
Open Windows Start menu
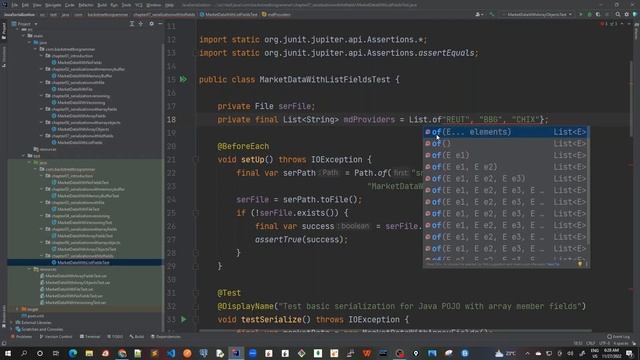click(8, 353)
